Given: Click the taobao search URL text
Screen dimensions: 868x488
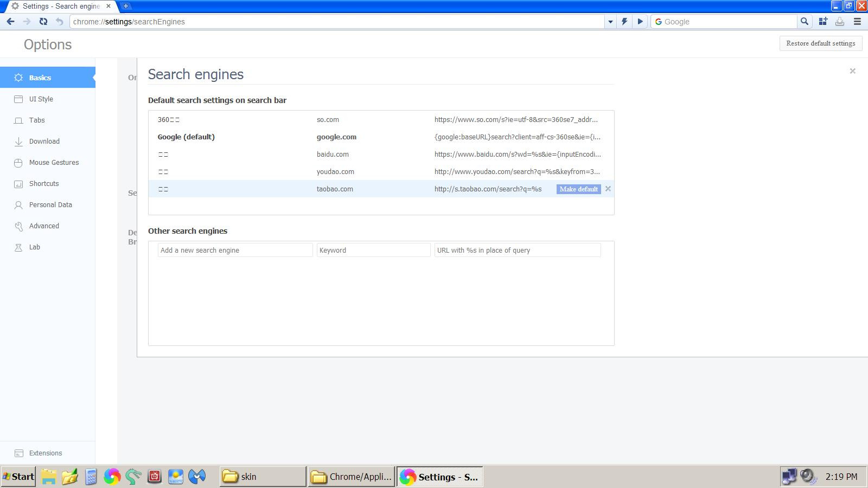Looking at the screenshot, I should 488,189.
